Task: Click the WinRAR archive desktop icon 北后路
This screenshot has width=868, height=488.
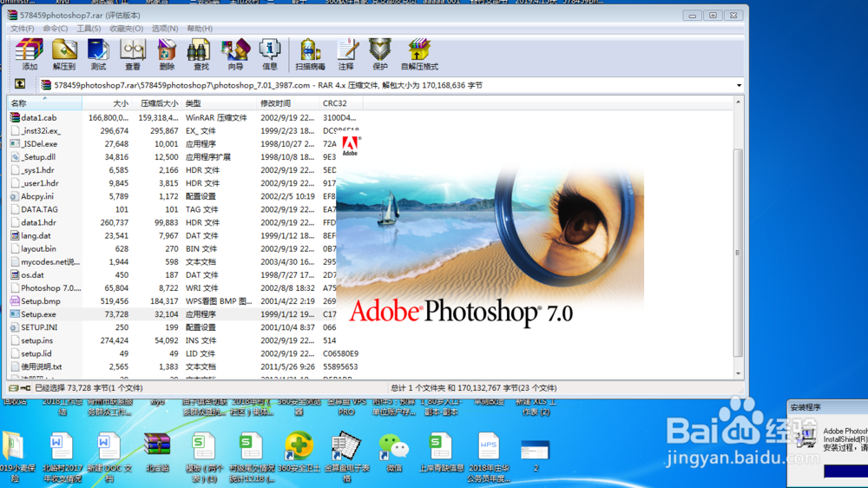Action: click(157, 452)
